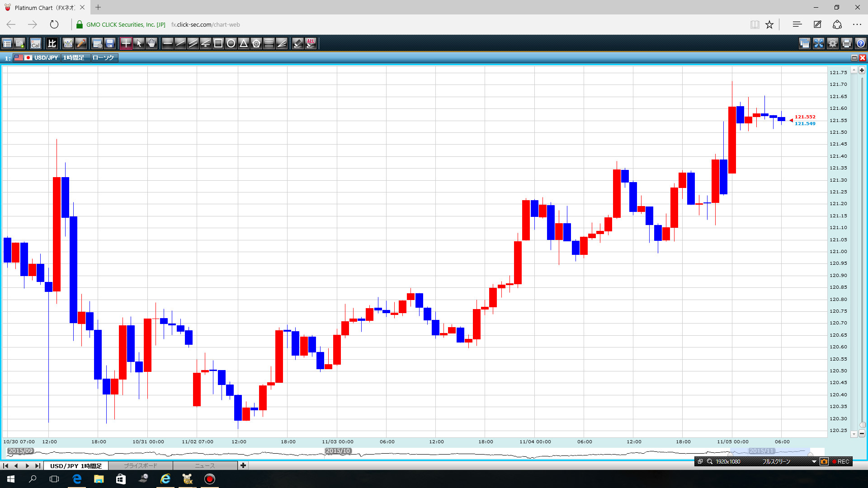This screenshot has height=488, width=868.
Task: Switch to the ニュース tab
Action: 205,465
